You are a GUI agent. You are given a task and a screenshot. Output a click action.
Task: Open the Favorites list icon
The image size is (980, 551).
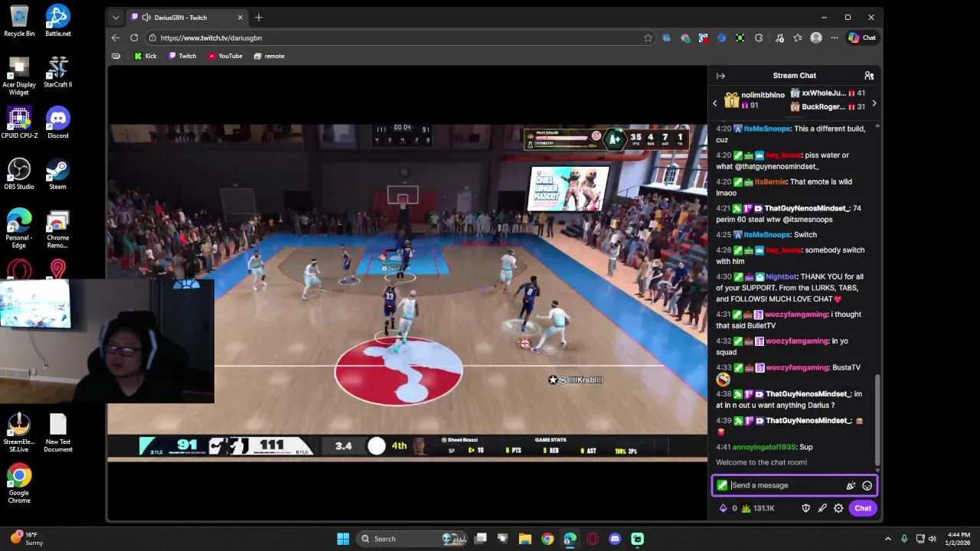(798, 37)
